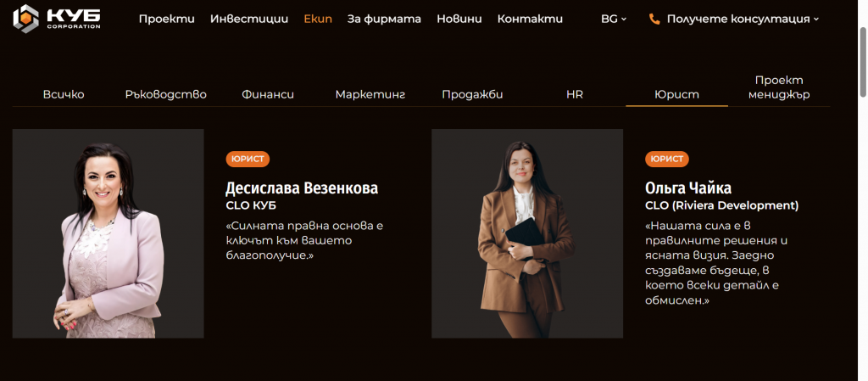Click the КУБ Corporation logo
The image size is (868, 381).
pyautogui.click(x=57, y=19)
